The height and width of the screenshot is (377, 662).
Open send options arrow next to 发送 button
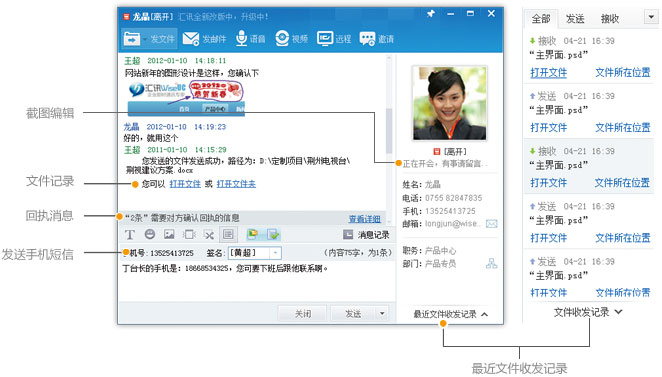(x=382, y=314)
